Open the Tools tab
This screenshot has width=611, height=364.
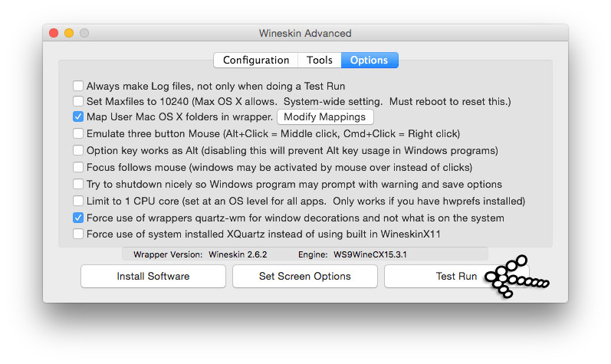[320, 60]
